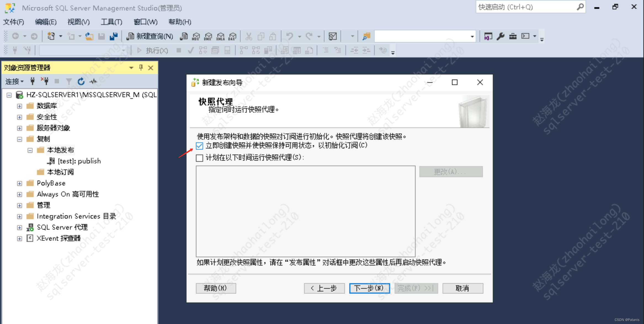Click the disconnect icon in Object Explorer
The width and height of the screenshot is (644, 324).
click(x=45, y=81)
